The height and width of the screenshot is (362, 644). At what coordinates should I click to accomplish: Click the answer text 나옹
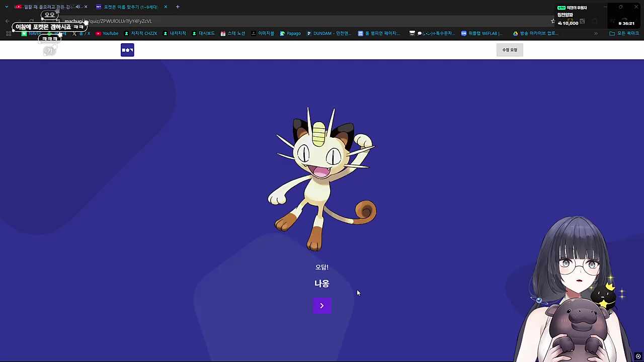click(321, 284)
